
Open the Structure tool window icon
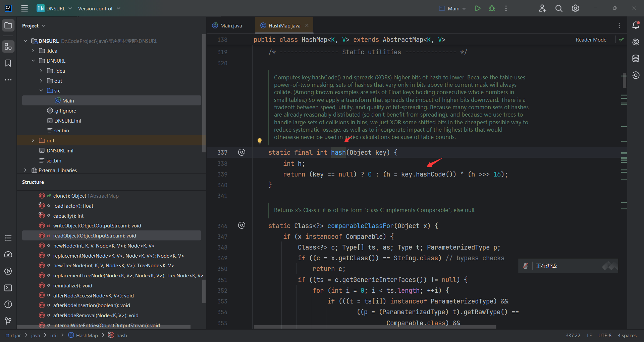coord(8,47)
